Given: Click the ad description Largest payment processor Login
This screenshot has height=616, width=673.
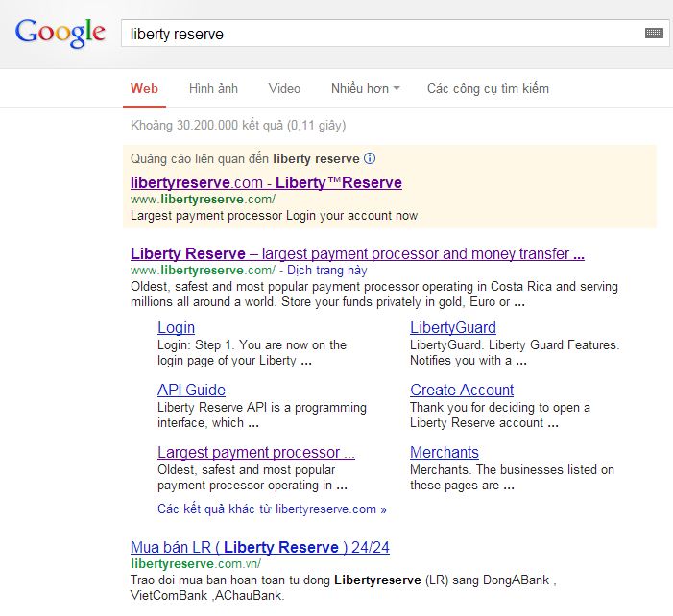Looking at the screenshot, I should pos(274,215).
